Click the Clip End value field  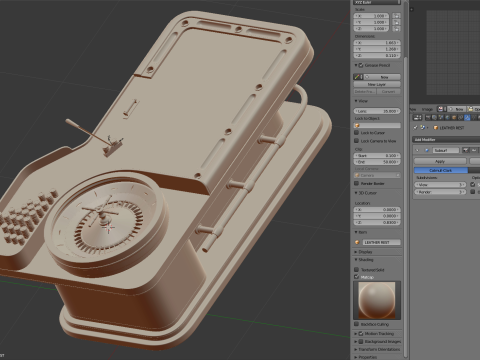[377, 162]
